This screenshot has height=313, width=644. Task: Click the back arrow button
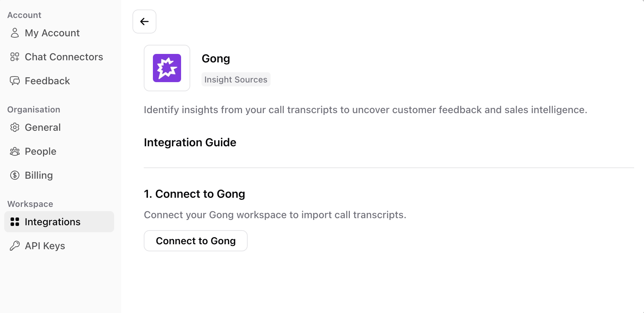(144, 21)
